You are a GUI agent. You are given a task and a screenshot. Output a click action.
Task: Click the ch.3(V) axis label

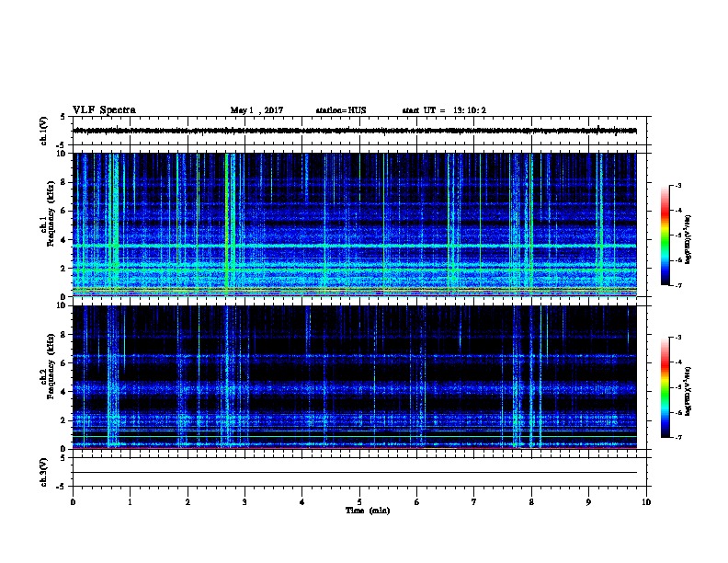pos(43,472)
